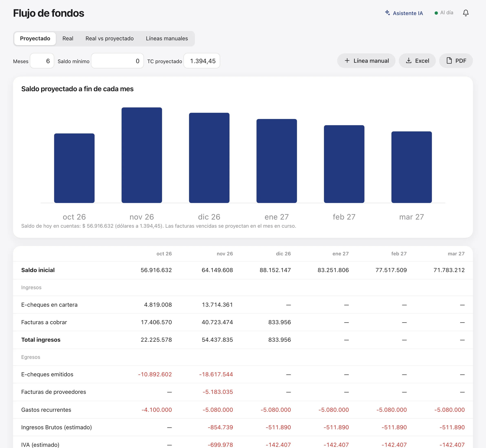Viewport: 486px width, 448px height.
Task: Open the Real vs proyectado tab
Action: click(109, 38)
